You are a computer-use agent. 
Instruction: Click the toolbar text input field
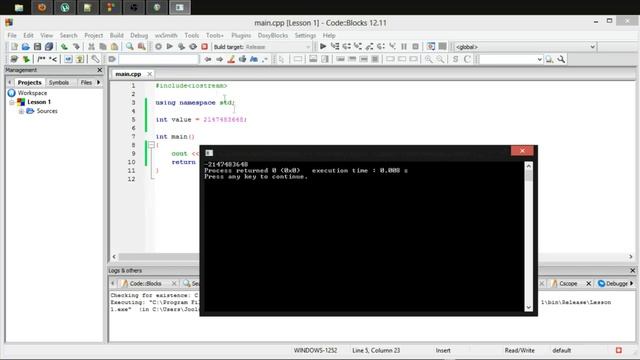click(x=159, y=60)
